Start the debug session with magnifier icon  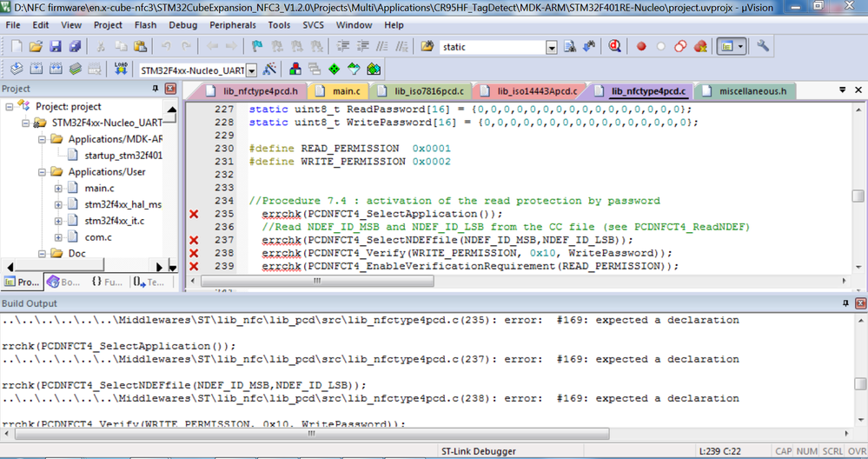[x=614, y=47]
